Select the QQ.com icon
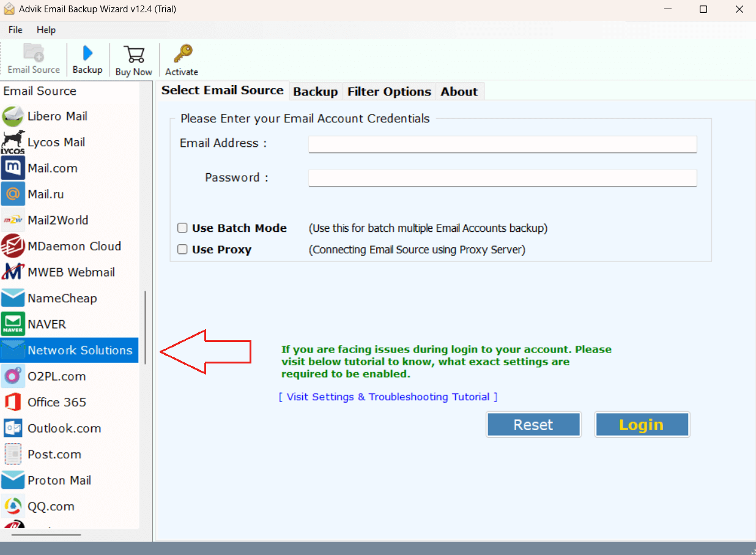 [13, 506]
